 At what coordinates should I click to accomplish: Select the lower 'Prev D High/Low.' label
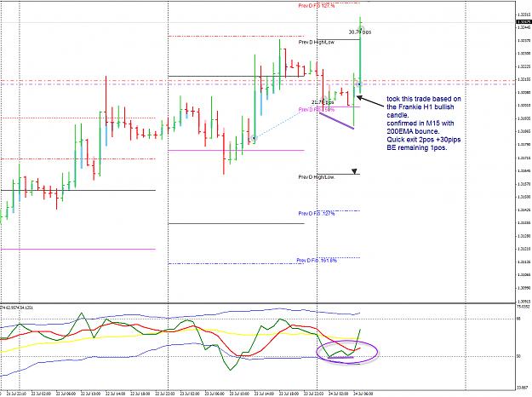click(x=317, y=177)
